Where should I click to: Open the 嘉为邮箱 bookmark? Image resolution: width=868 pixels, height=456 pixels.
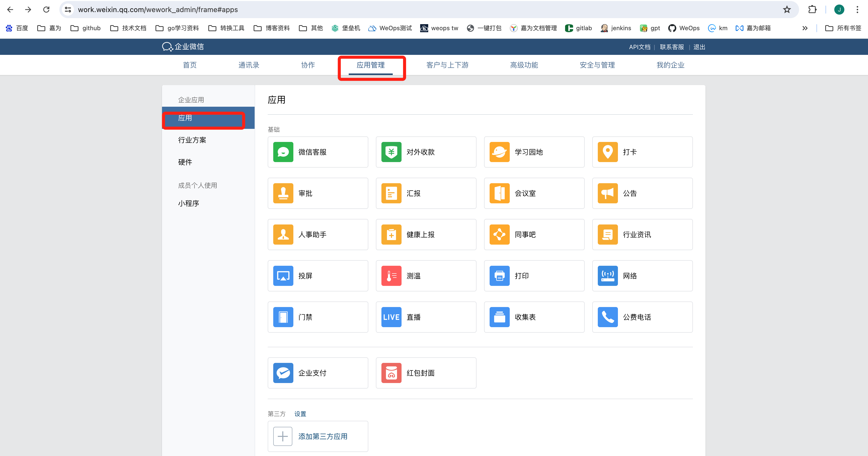pos(753,28)
